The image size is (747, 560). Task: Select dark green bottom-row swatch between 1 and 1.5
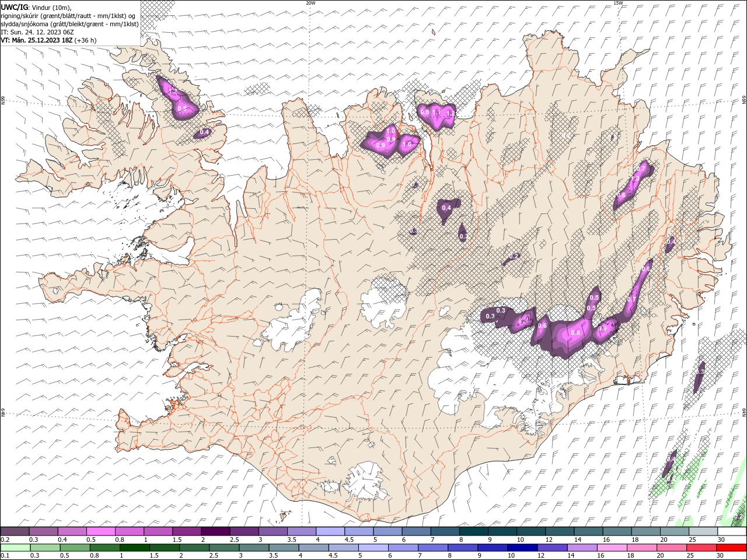click(134, 548)
